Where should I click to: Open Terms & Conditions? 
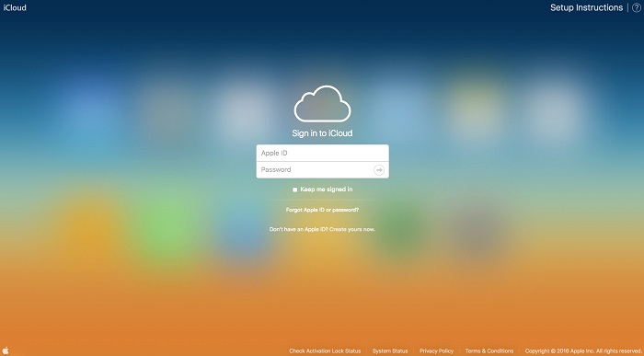(x=489, y=351)
